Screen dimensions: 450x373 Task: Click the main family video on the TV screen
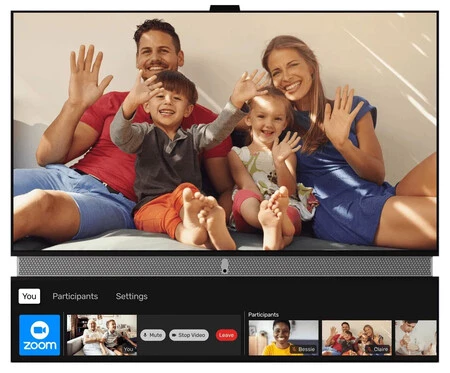coord(225,132)
